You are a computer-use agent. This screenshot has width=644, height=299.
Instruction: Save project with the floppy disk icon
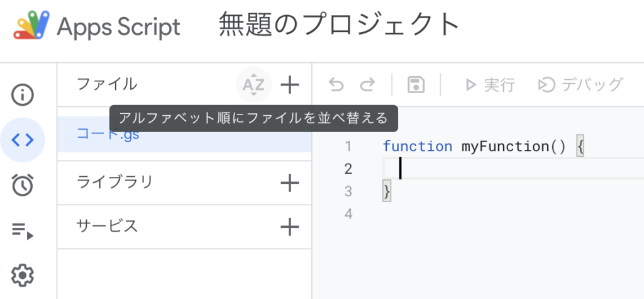[x=416, y=85]
